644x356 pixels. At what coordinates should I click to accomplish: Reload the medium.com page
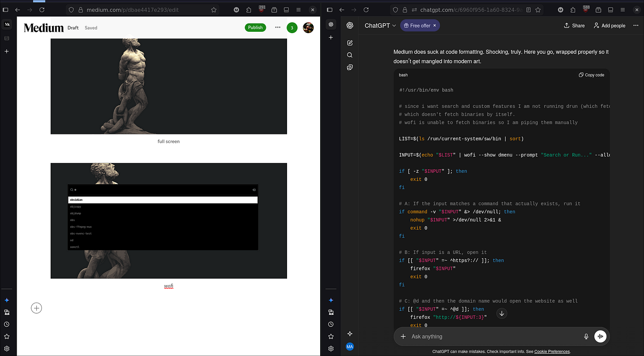pyautogui.click(x=42, y=10)
